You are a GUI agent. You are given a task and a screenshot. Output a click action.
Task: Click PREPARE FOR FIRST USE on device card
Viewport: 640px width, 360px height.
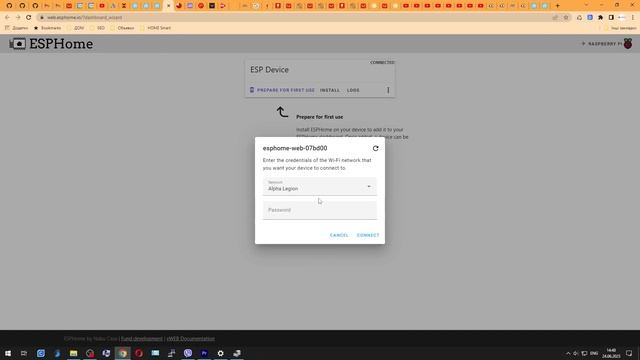282,90
